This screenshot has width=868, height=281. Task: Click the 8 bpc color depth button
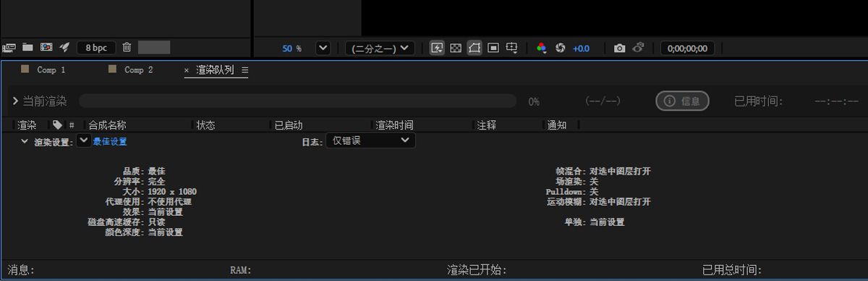tap(96, 48)
